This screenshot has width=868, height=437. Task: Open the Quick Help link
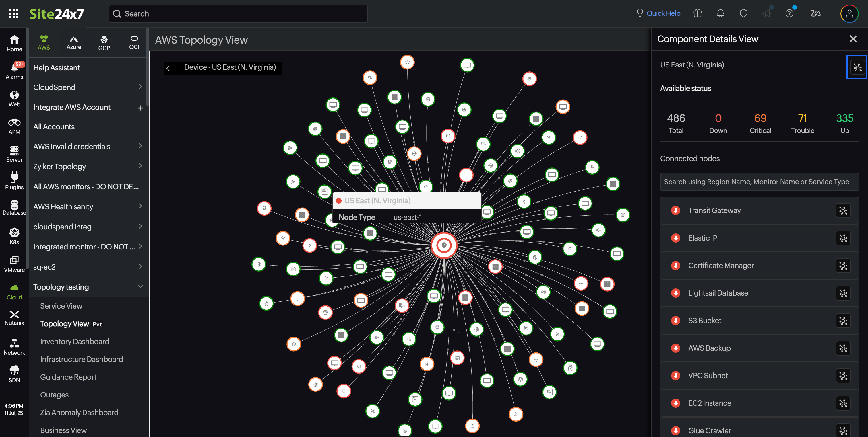click(x=663, y=13)
